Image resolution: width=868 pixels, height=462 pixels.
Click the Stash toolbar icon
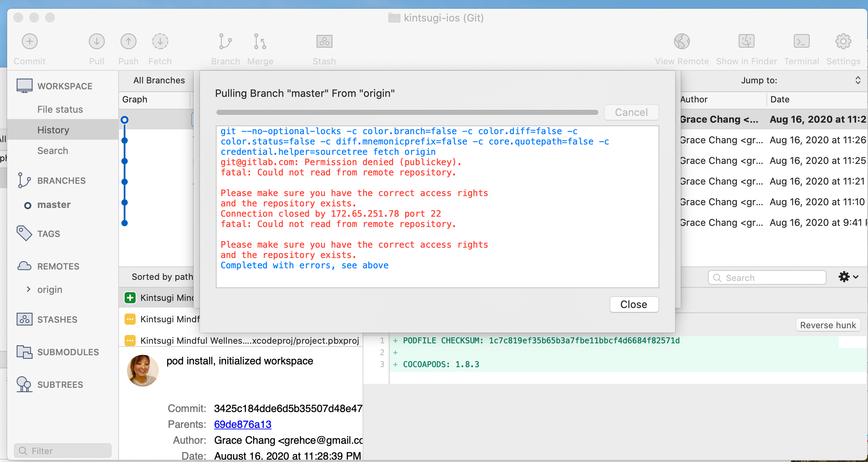324,42
